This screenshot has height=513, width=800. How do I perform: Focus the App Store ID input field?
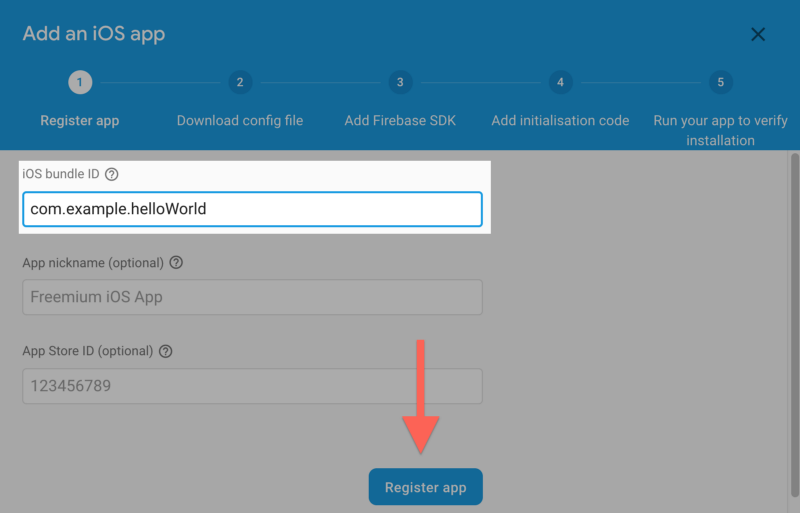point(253,386)
